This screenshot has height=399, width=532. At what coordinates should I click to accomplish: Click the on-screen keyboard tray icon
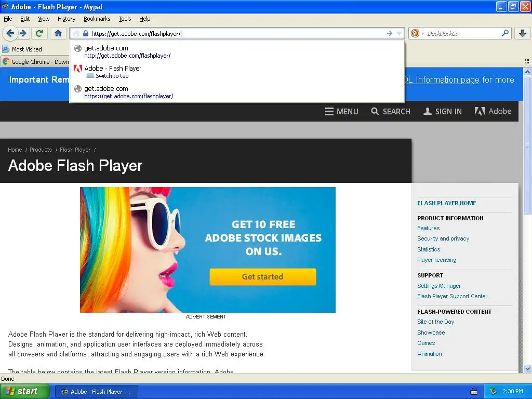pos(474,392)
